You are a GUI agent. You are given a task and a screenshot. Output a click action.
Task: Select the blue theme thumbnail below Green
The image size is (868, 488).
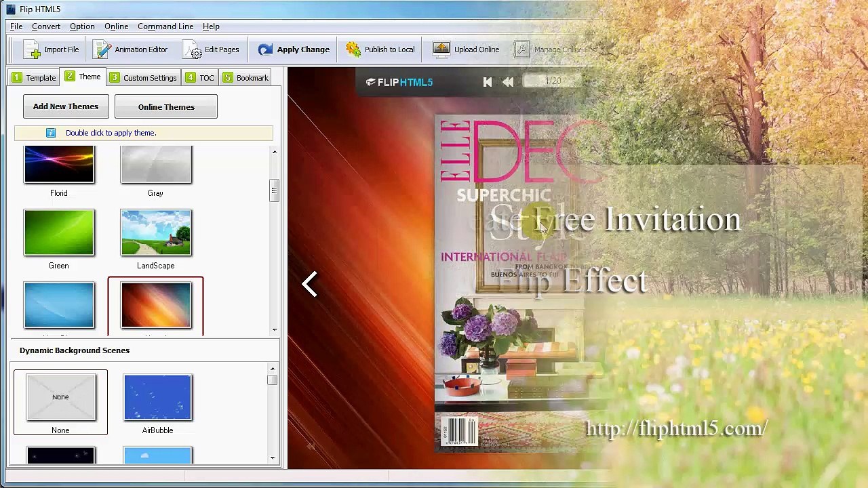point(59,305)
